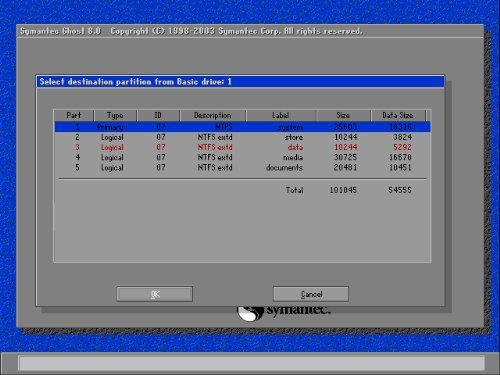Select partition 5 labeled documents
Viewport: 500px width, 375px height.
coord(243,167)
